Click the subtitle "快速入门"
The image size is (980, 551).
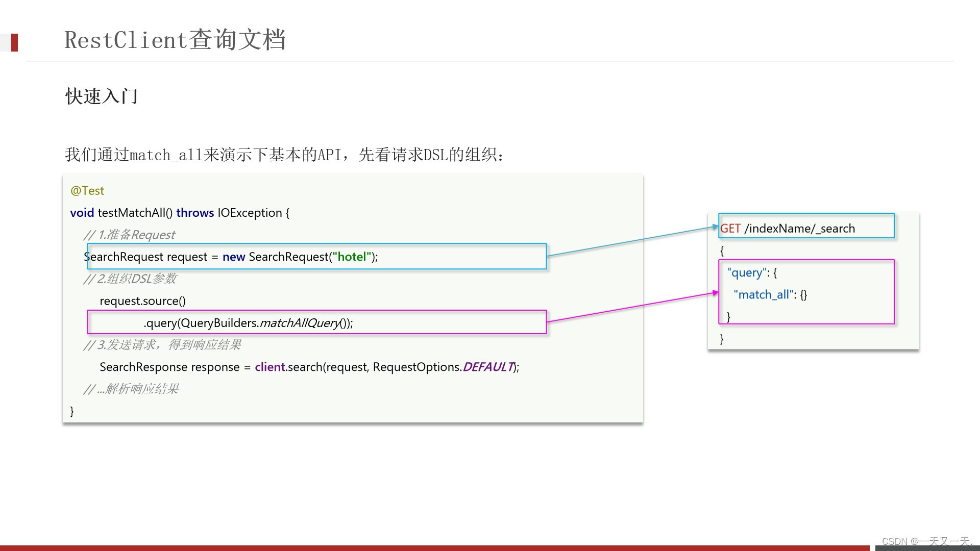[102, 96]
